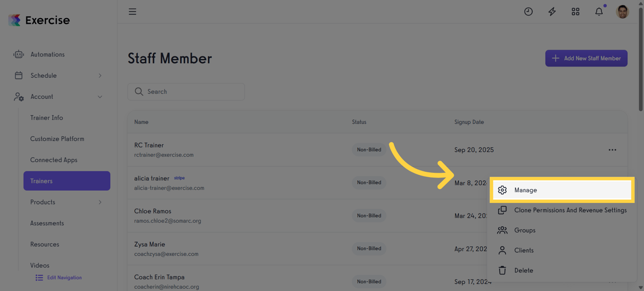Select Groups from the context menu

coord(525,230)
